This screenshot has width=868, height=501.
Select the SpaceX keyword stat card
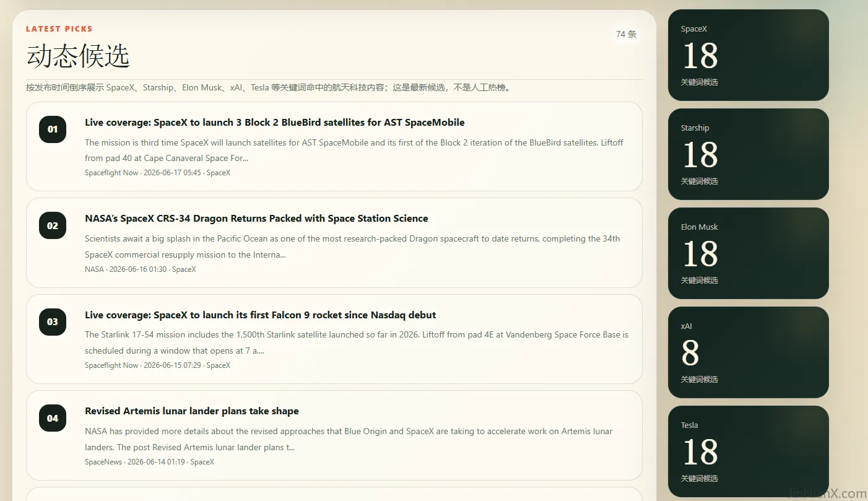(748, 55)
